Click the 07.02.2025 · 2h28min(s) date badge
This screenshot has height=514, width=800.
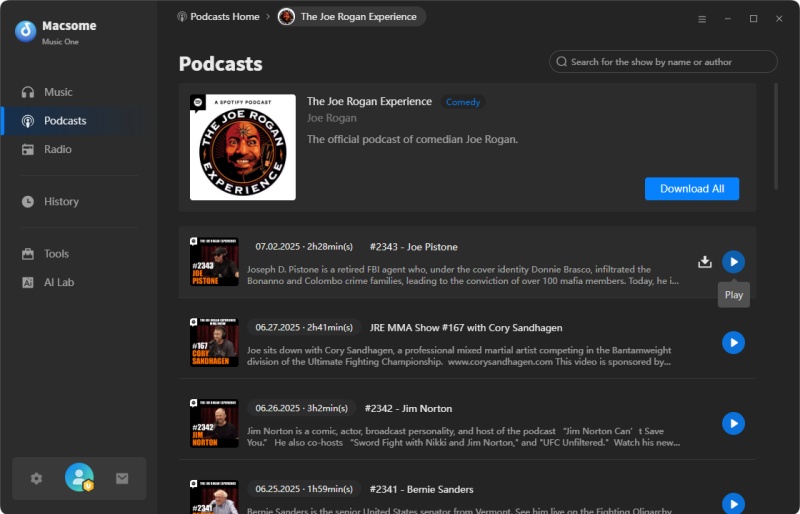click(304, 247)
